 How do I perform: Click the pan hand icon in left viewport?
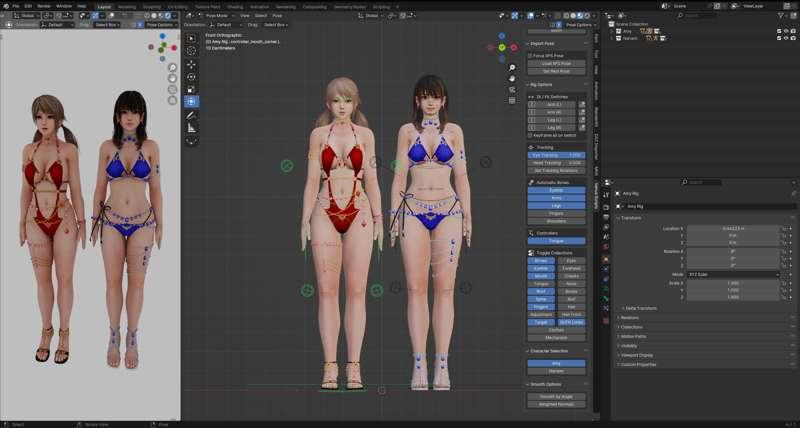[172, 78]
